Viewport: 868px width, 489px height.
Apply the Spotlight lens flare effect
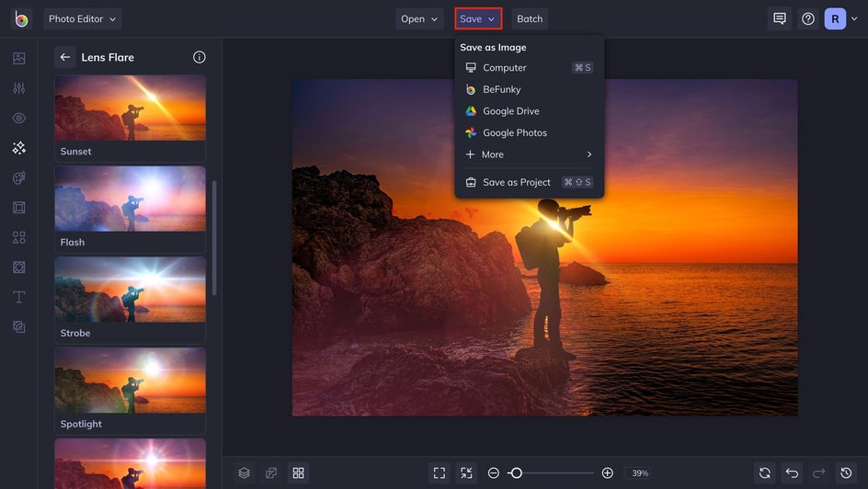click(130, 391)
